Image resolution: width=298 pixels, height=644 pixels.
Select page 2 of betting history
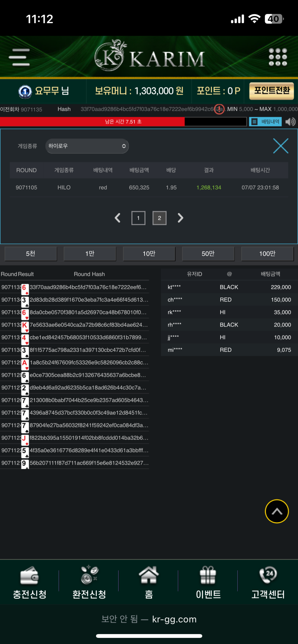point(160,218)
